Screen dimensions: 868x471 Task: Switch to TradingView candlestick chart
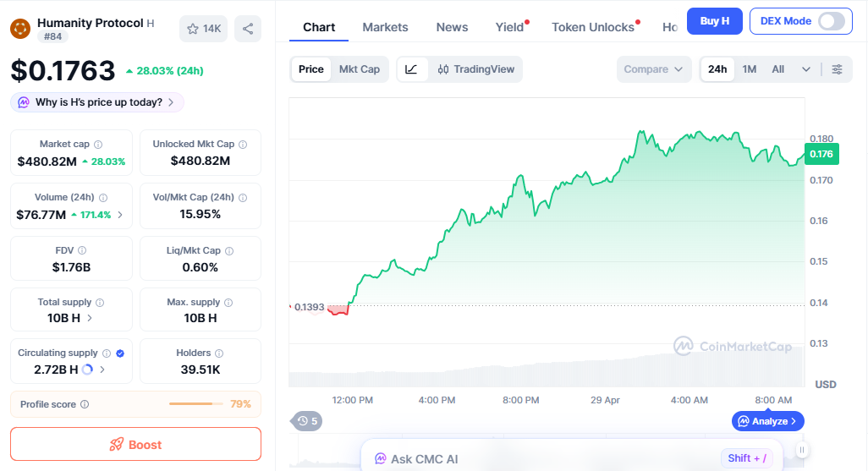click(x=476, y=69)
